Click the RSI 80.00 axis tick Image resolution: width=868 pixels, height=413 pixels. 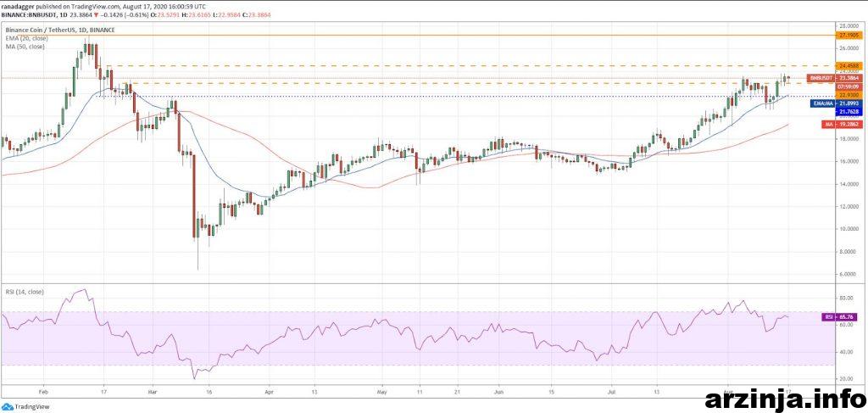845,298
